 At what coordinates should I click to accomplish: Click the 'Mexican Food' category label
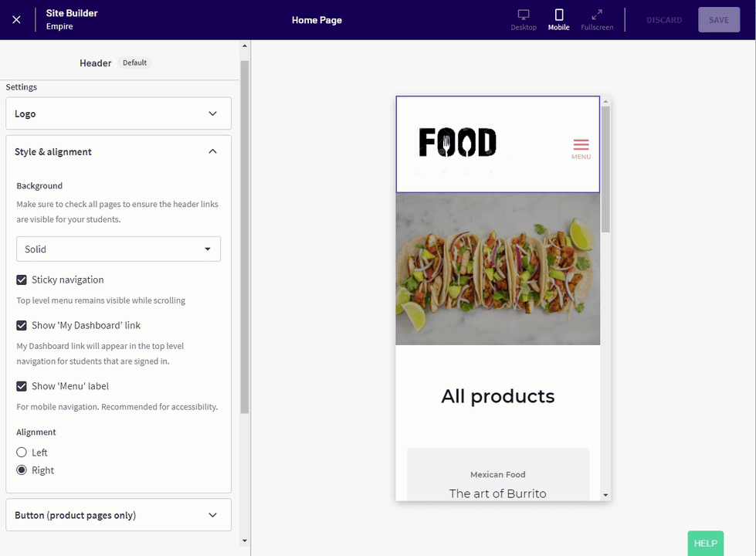[x=497, y=474]
